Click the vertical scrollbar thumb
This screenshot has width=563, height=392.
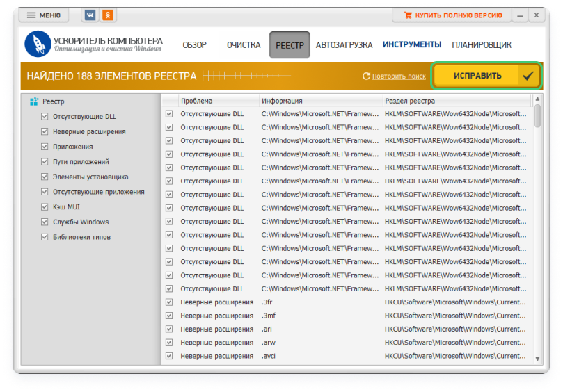pos(537,115)
